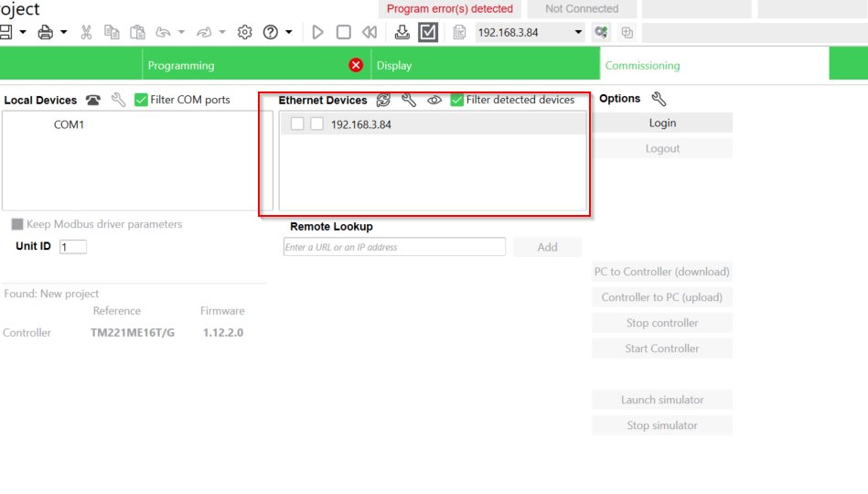
Task: Select COM1 in Local Devices list
Action: (69, 124)
